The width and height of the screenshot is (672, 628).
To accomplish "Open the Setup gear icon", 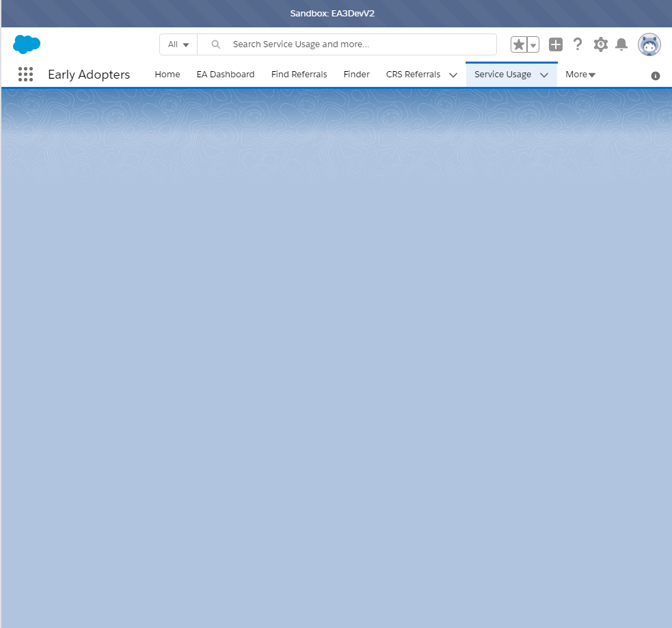I will 600,44.
